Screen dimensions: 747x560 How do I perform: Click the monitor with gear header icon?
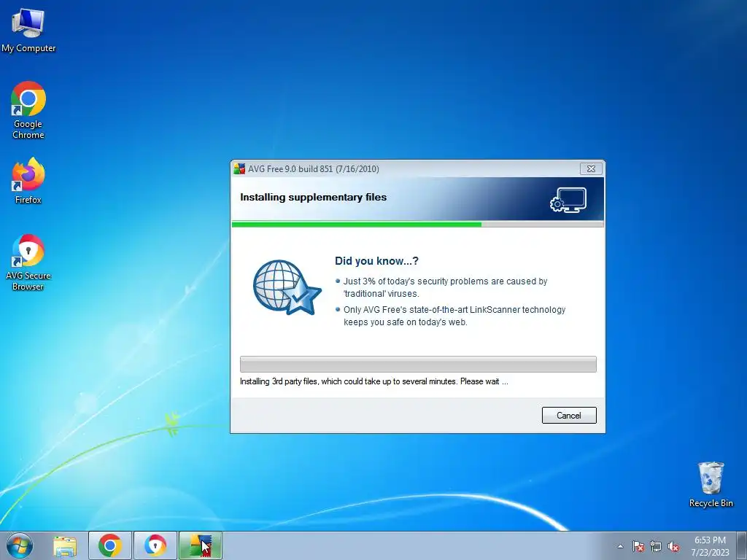coord(568,200)
